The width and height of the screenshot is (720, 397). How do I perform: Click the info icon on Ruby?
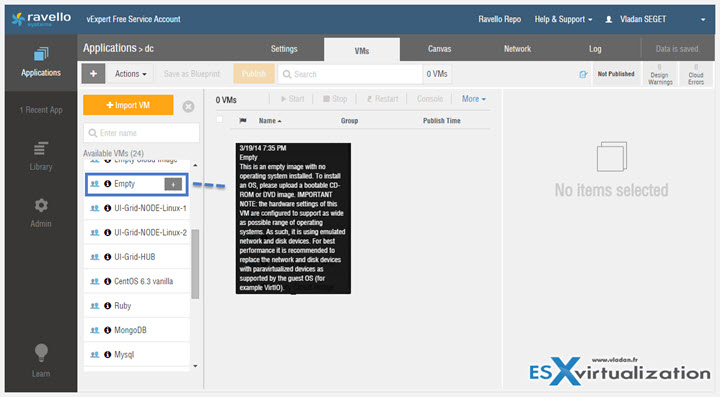107,305
